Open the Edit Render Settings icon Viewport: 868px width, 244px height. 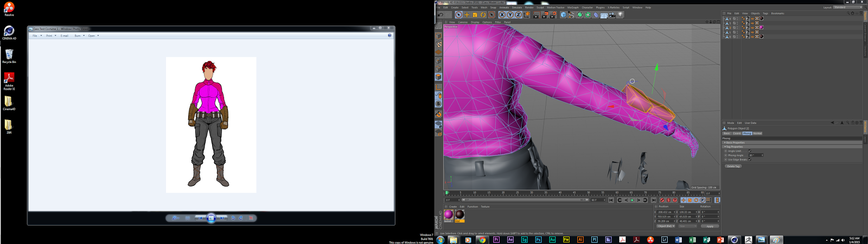(x=553, y=15)
